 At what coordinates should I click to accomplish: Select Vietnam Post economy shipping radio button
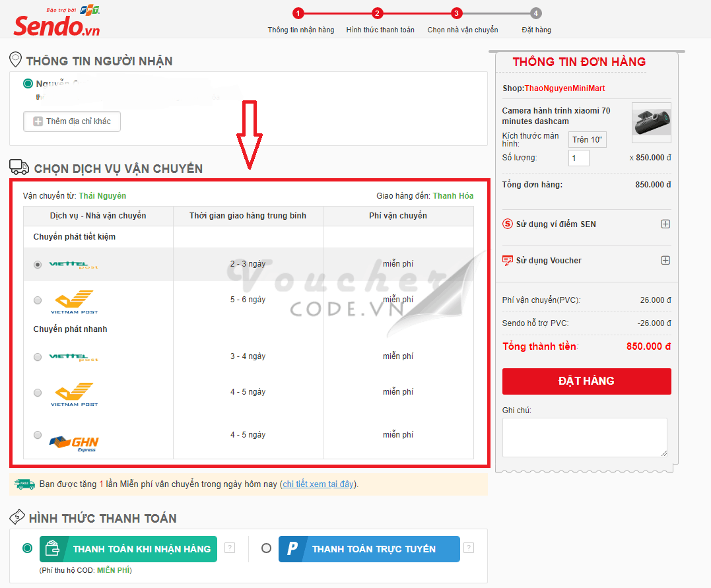[38, 300]
